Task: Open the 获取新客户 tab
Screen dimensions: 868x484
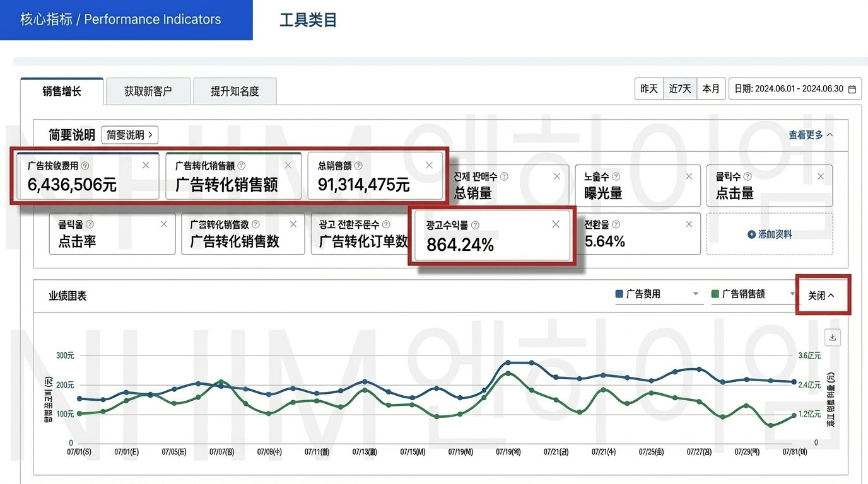Action: pos(148,91)
